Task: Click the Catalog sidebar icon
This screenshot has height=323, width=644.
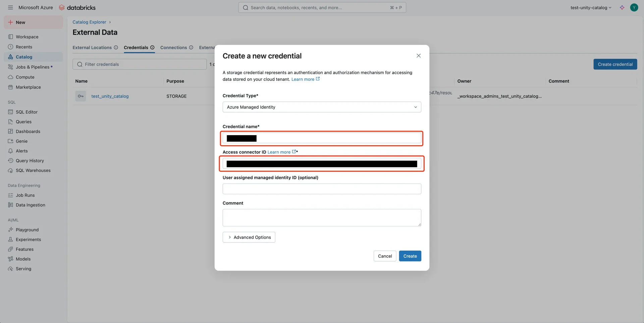Action: pyautogui.click(x=10, y=57)
